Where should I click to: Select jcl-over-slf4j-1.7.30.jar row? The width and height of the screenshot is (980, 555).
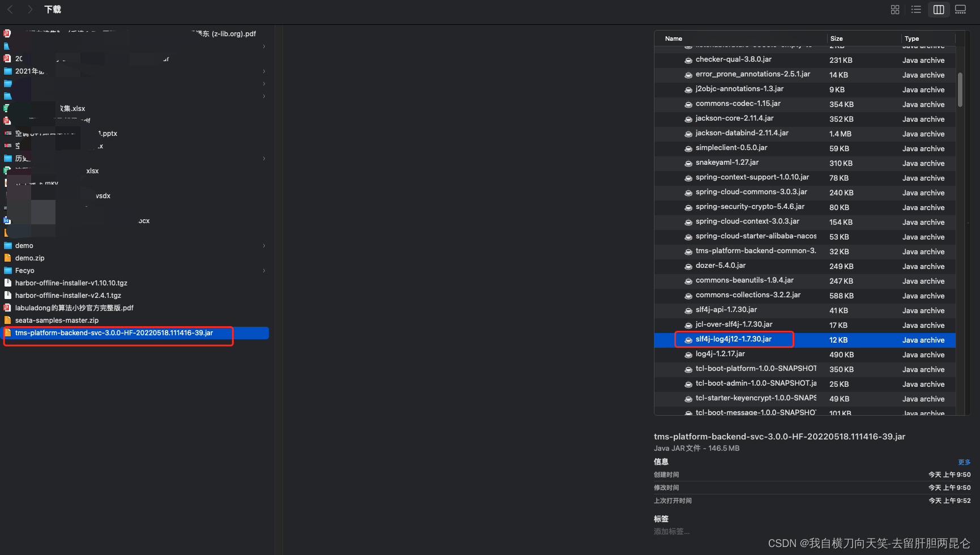(804, 325)
